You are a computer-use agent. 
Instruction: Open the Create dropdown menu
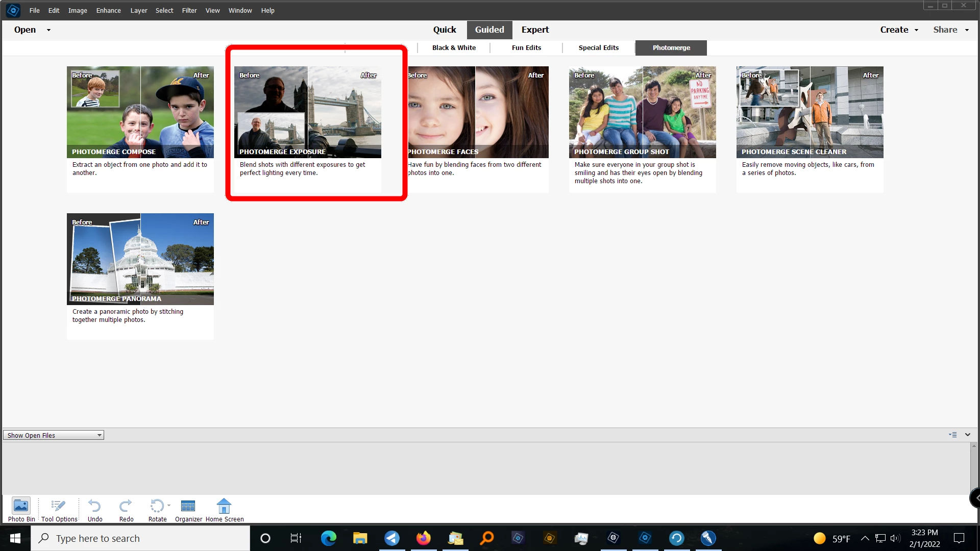(899, 30)
